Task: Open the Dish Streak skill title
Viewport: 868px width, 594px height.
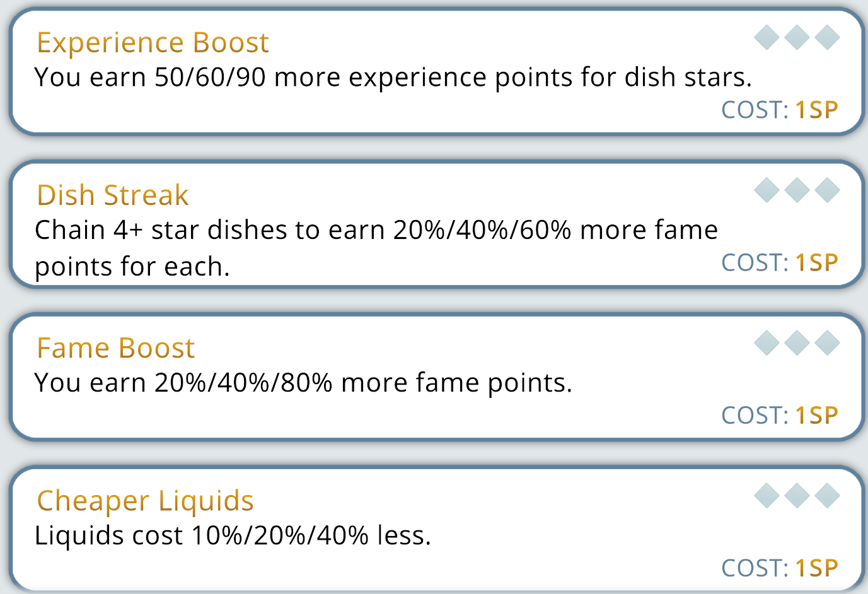Action: (113, 195)
